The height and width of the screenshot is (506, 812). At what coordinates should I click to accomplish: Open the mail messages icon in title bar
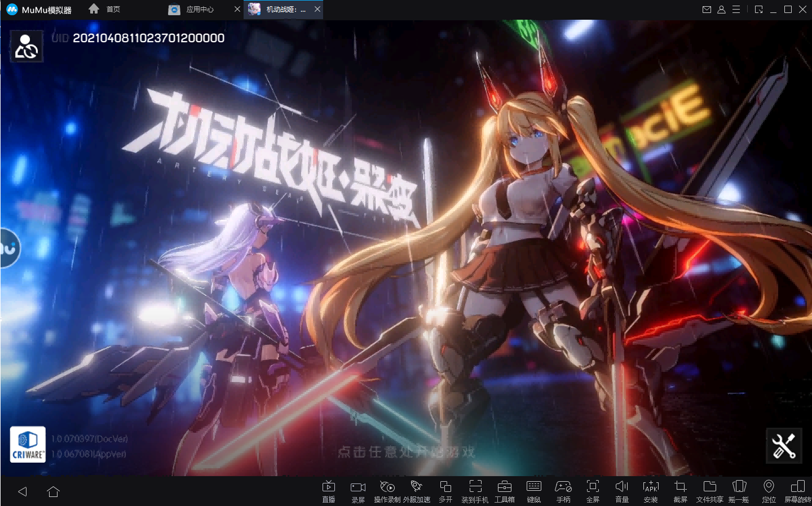pyautogui.click(x=707, y=10)
